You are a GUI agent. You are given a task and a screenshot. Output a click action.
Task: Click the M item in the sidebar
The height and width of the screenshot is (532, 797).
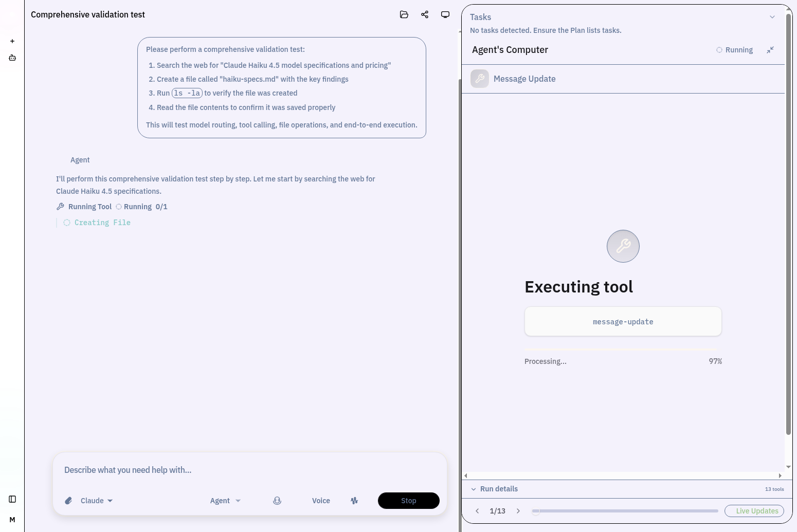[12, 520]
